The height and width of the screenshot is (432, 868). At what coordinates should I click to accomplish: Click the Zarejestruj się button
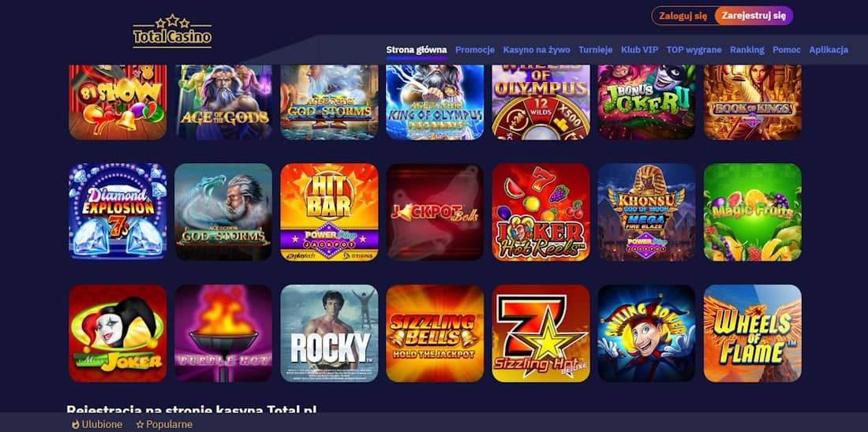tap(754, 16)
